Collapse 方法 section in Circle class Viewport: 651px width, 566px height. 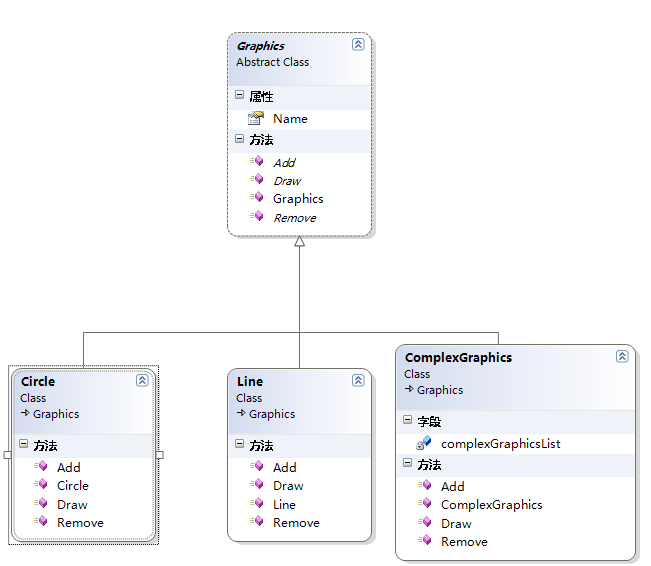tap(23, 443)
